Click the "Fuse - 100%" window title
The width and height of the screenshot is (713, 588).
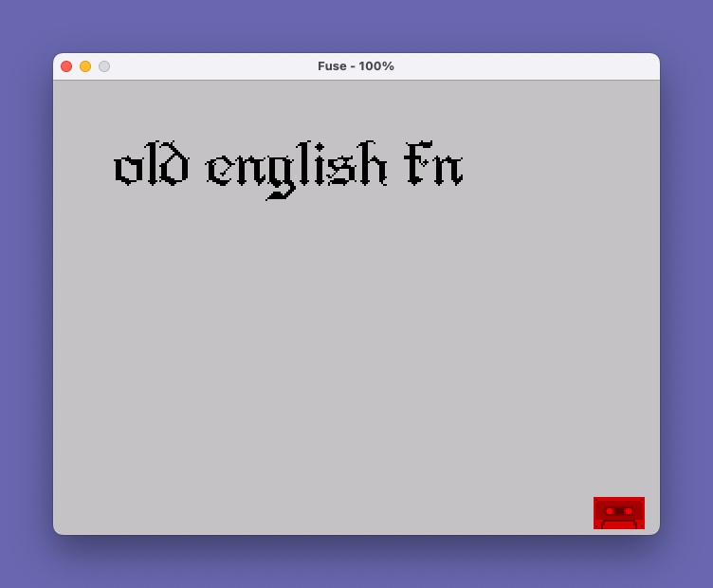[x=356, y=66]
